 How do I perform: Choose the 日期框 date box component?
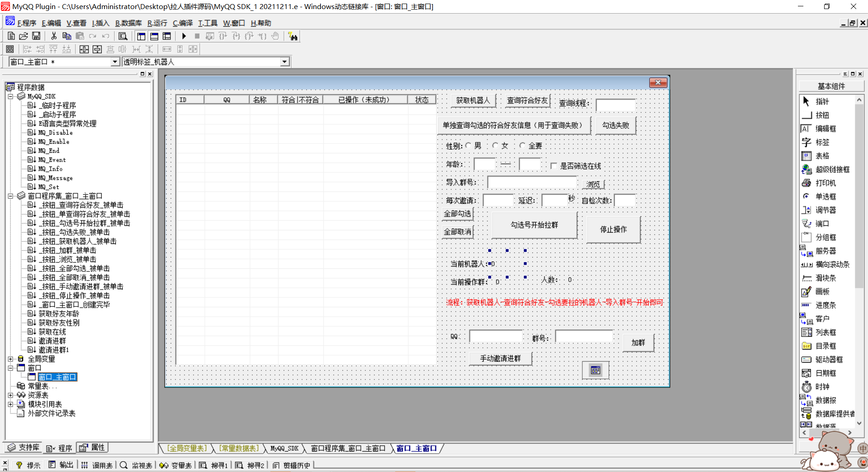825,373
